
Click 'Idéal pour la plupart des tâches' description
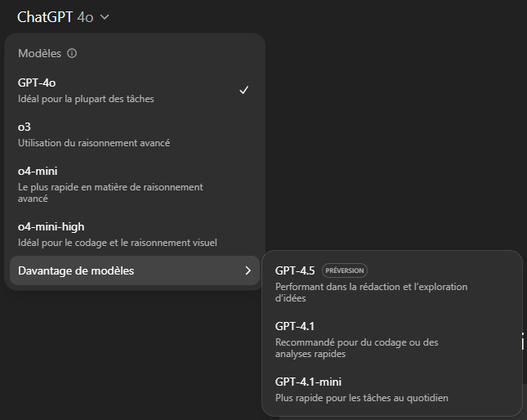pyautogui.click(x=86, y=99)
